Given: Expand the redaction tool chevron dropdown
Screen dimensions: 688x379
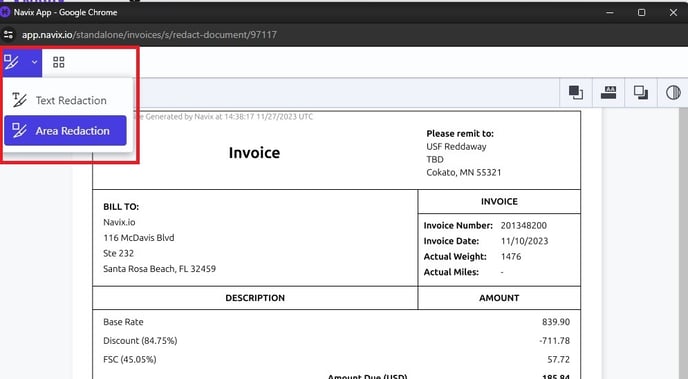Looking at the screenshot, I should point(34,62).
